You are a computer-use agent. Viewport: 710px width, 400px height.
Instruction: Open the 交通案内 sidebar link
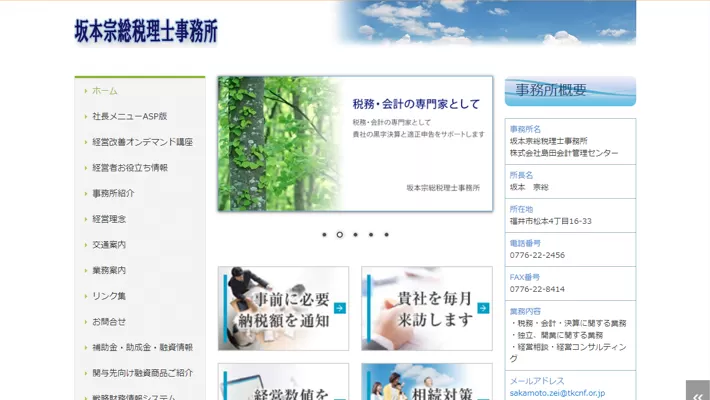pos(109,245)
